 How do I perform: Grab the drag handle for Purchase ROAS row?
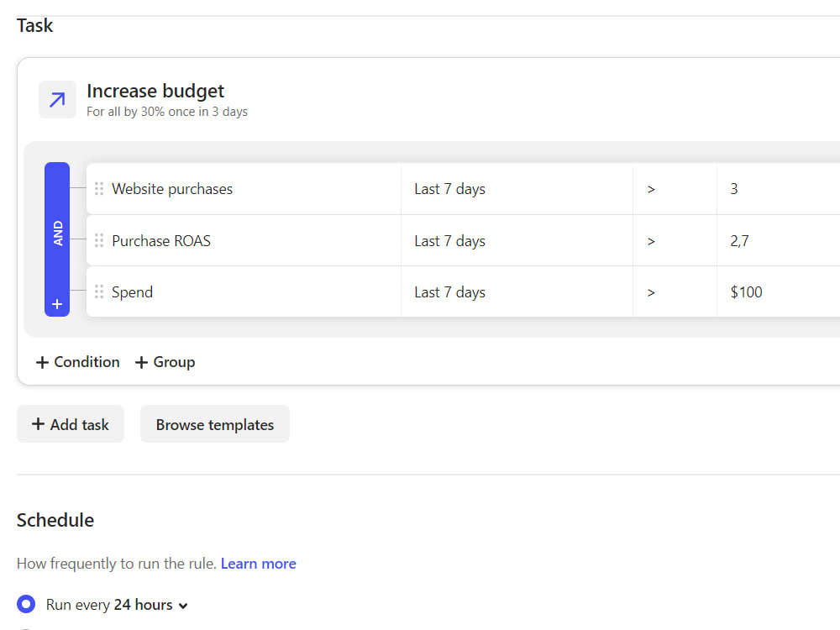[99, 240]
